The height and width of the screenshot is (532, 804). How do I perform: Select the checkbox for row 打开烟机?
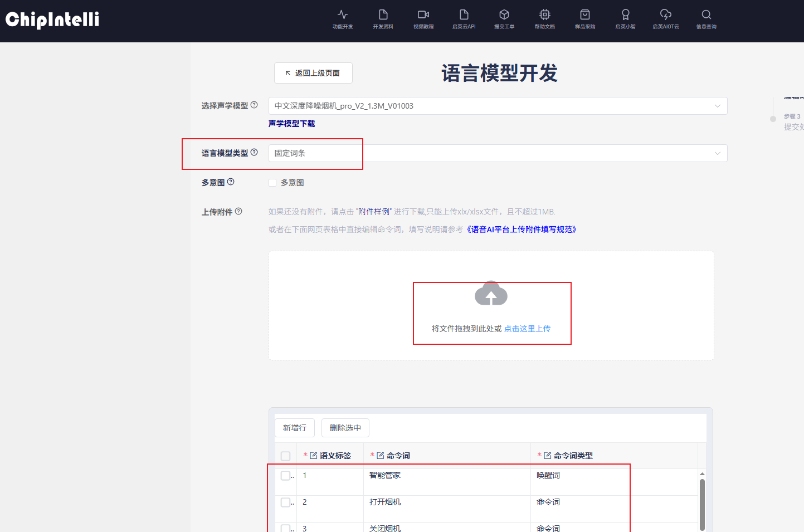286,502
